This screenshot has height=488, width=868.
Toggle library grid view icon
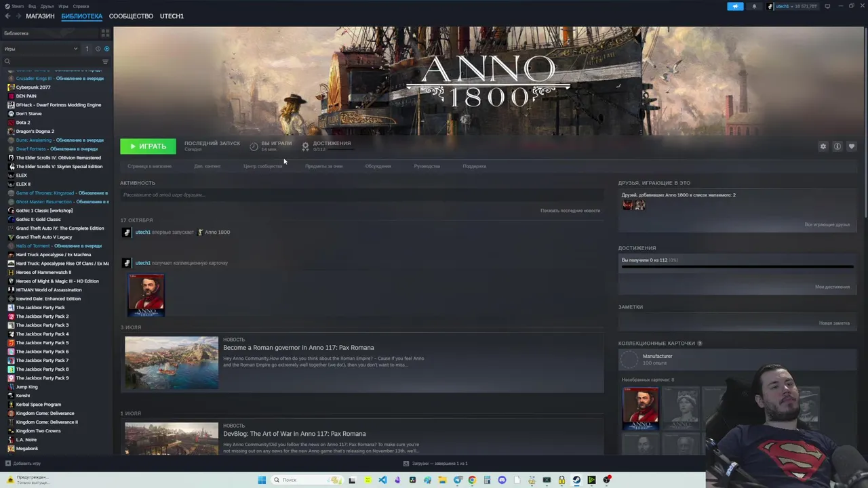(x=105, y=33)
